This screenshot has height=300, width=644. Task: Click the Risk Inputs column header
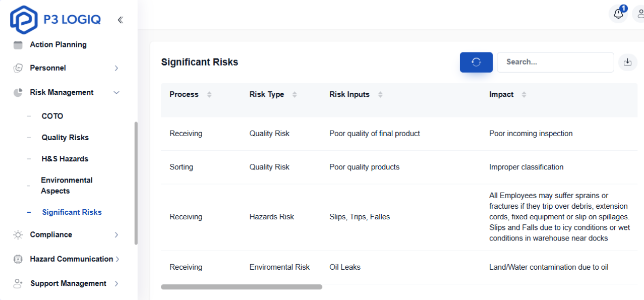click(349, 94)
